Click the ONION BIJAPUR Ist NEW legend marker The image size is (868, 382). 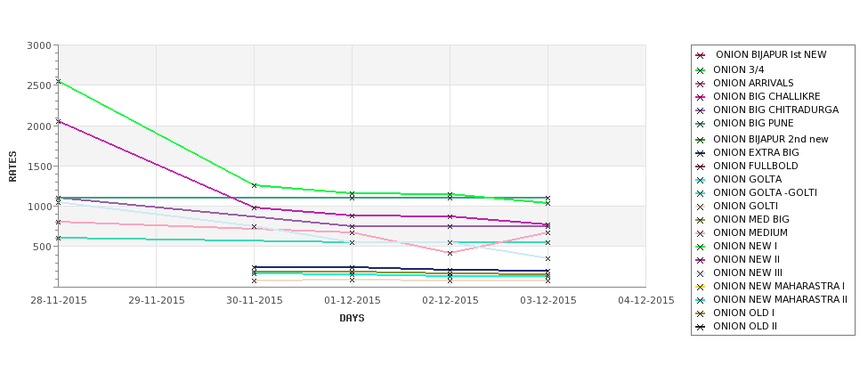pos(701,55)
